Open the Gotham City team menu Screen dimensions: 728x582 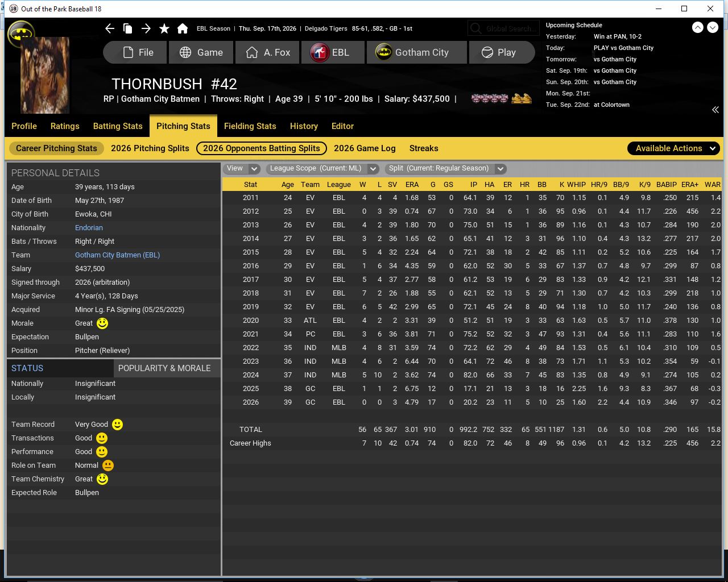click(x=417, y=52)
